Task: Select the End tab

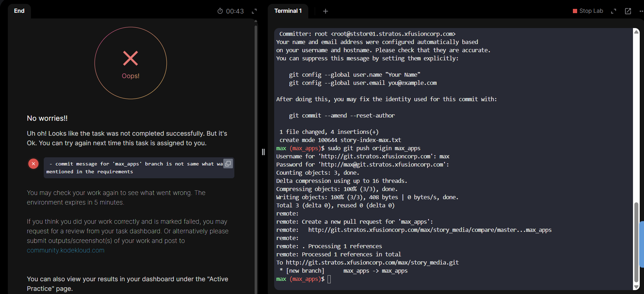Action: tap(19, 11)
